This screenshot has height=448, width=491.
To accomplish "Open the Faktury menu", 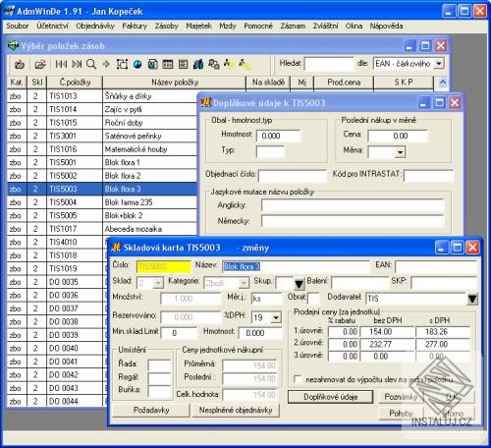I will click(135, 26).
